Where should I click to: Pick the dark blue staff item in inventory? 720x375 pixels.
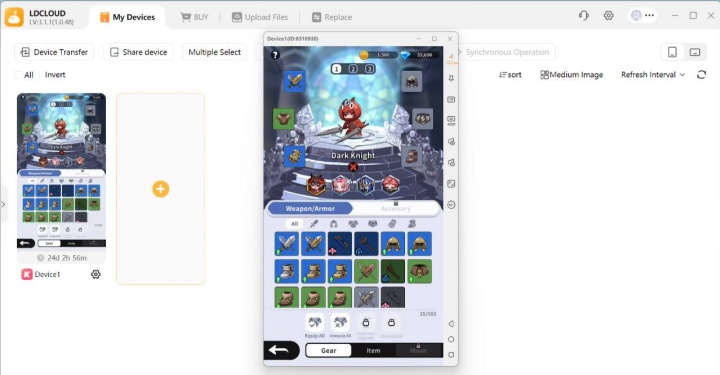[366, 244]
